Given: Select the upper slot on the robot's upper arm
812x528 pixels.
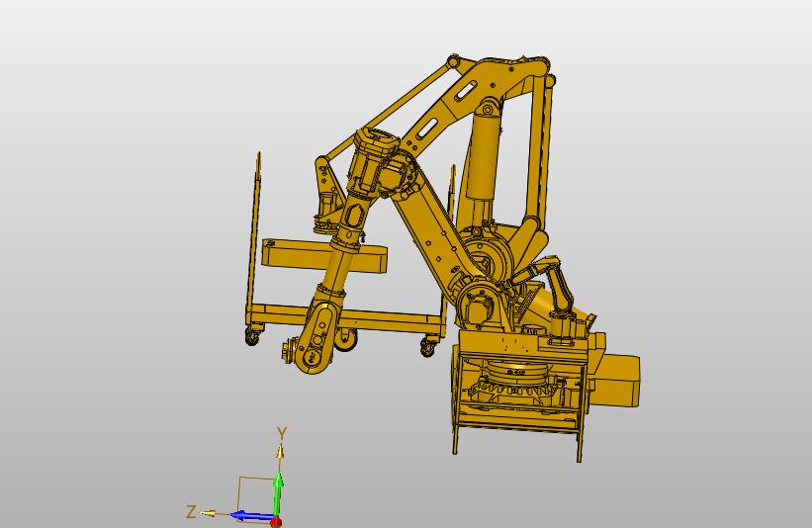Looking at the screenshot, I should [465, 91].
